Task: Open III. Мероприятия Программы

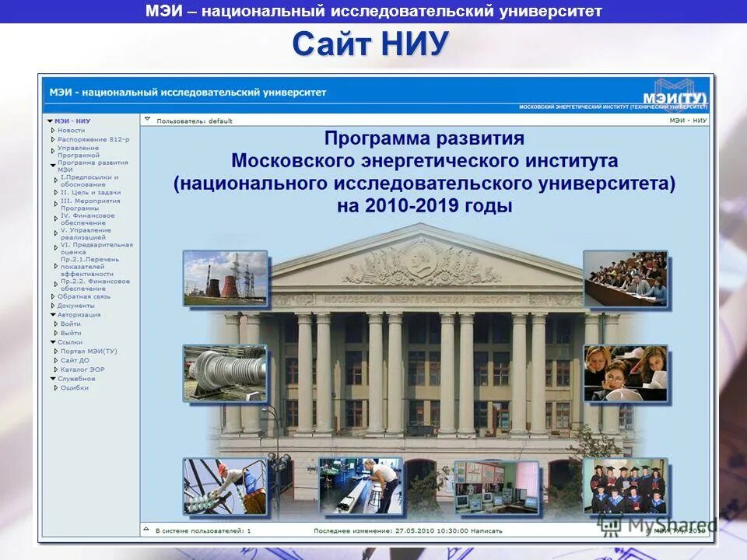Action: pyautogui.click(x=90, y=205)
